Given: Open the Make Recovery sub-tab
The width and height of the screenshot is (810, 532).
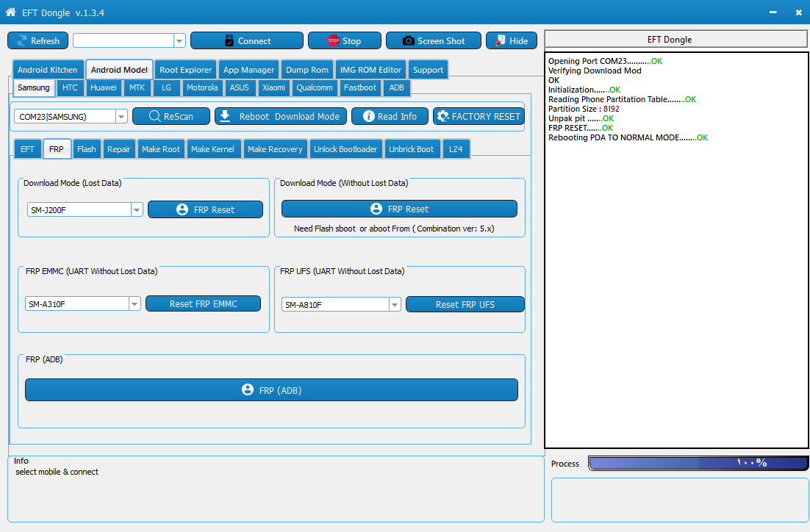Looking at the screenshot, I should pos(275,149).
